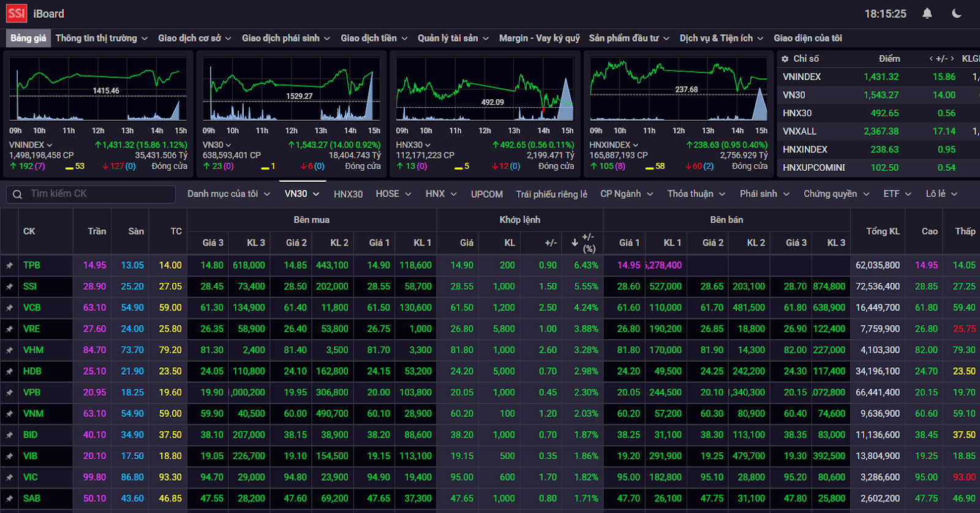The height and width of the screenshot is (513, 980).
Task: Switch to Trái phiếu riêng lẻ tab
Action: pos(552,194)
